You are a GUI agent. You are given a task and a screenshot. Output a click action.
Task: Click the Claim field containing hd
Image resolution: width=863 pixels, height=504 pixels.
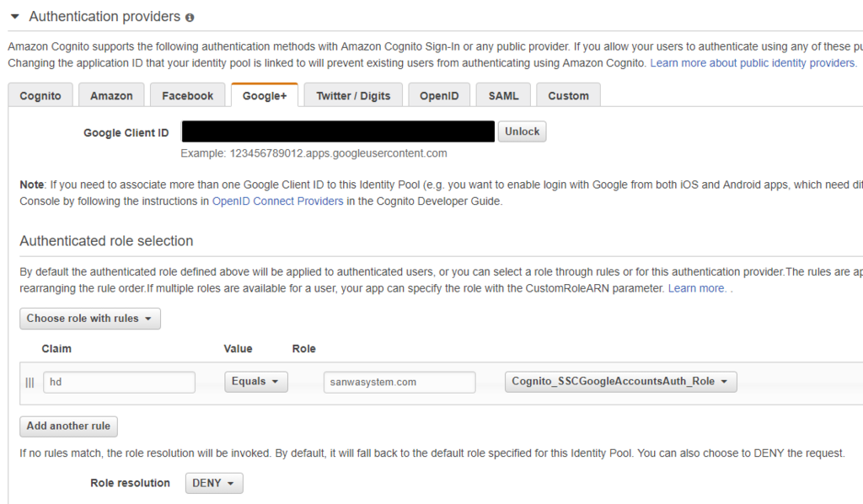pos(119,382)
